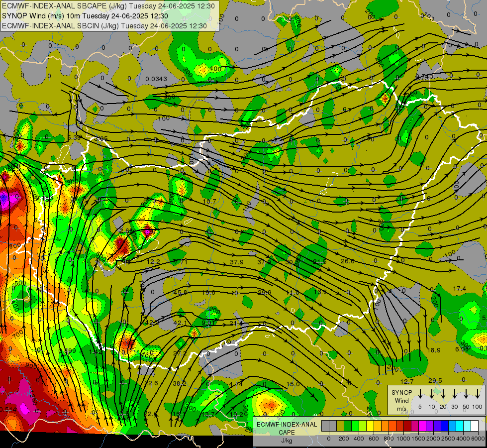Click the 4.74 value on the map

(x=236, y=384)
